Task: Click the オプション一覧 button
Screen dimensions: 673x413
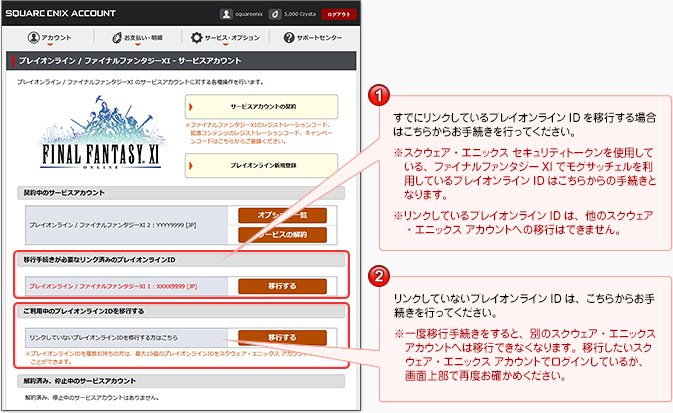Action: 282,215
